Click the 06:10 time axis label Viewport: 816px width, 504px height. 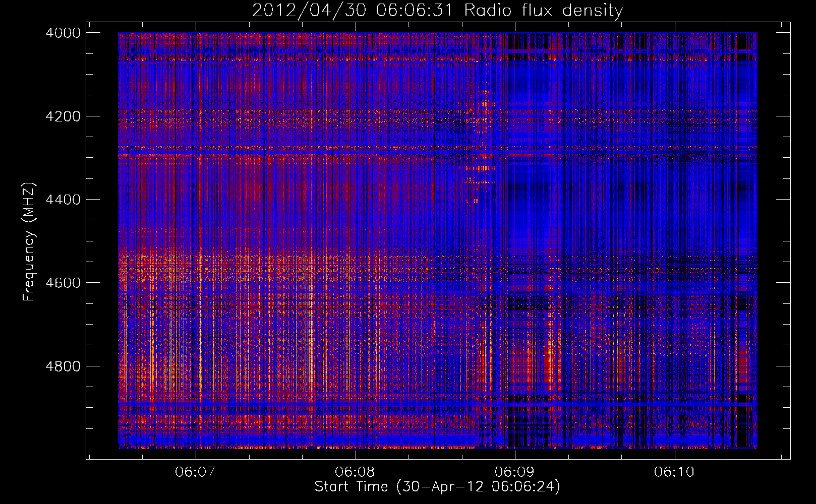[x=674, y=472]
